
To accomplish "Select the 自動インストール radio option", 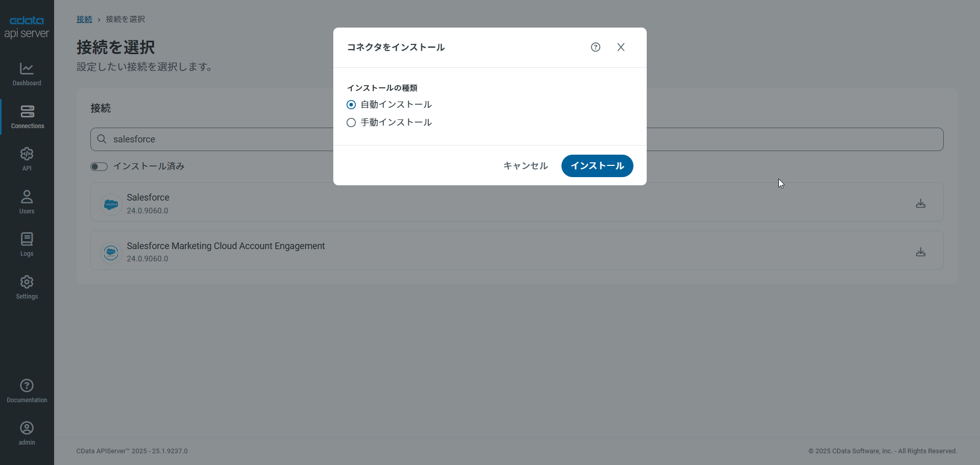I will point(351,105).
